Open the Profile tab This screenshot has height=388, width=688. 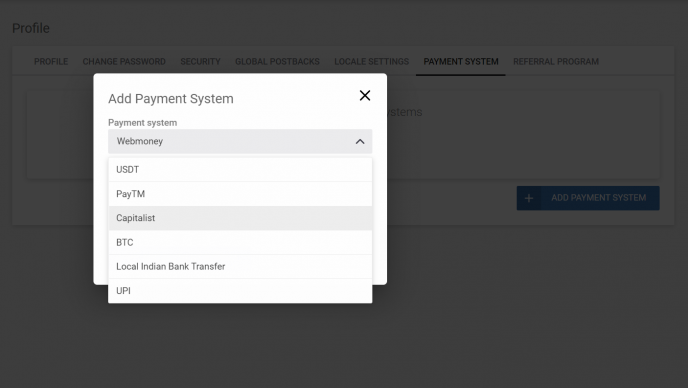(51, 61)
